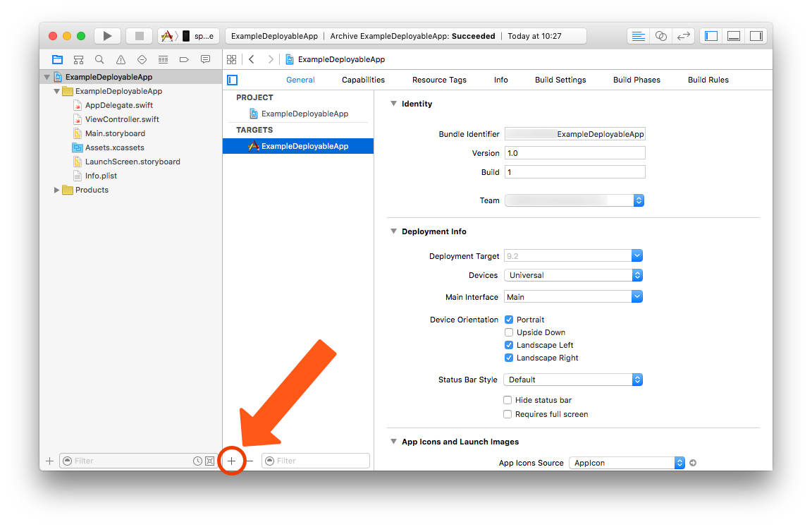This screenshot has width=812, height=527.
Task: Click the Bundle Identifier field
Action: coord(575,134)
